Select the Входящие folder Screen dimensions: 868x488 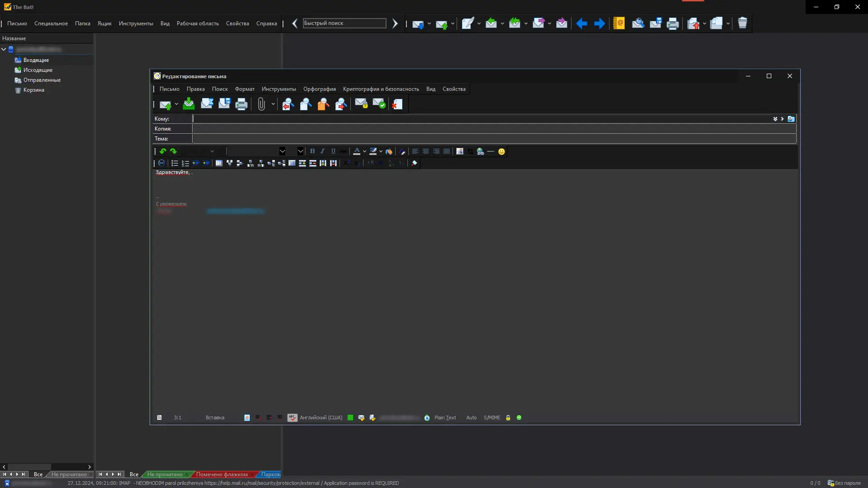(36, 60)
